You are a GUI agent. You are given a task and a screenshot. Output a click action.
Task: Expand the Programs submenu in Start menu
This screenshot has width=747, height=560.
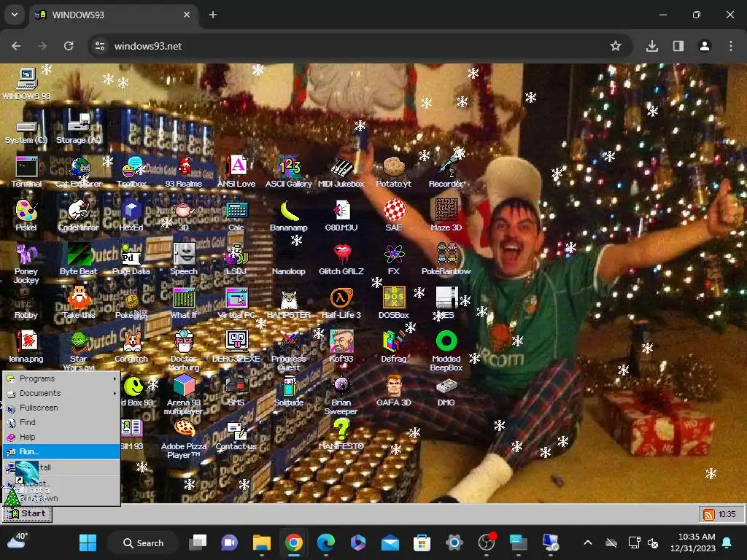(x=61, y=378)
